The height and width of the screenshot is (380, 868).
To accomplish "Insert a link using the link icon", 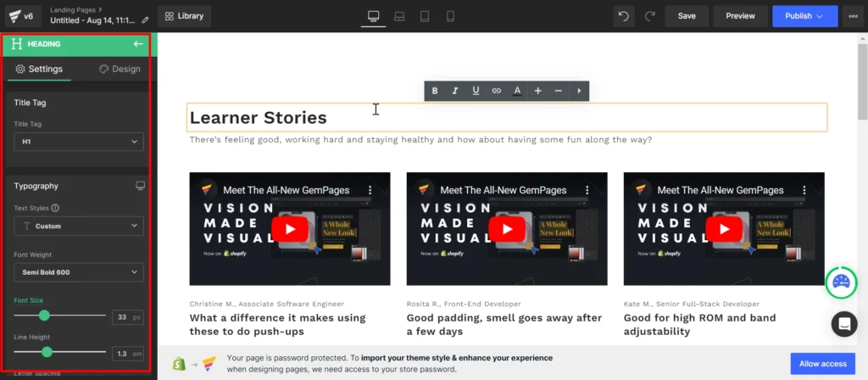I will click(x=497, y=91).
